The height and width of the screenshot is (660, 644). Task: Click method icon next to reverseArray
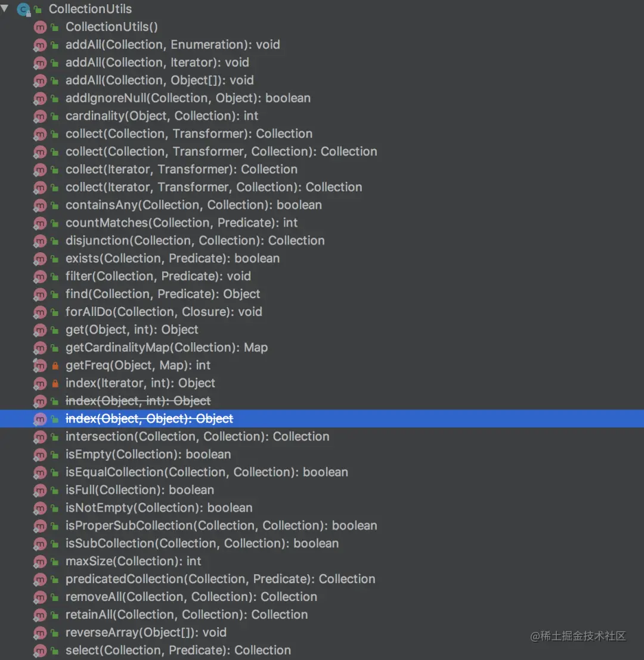[x=39, y=633]
